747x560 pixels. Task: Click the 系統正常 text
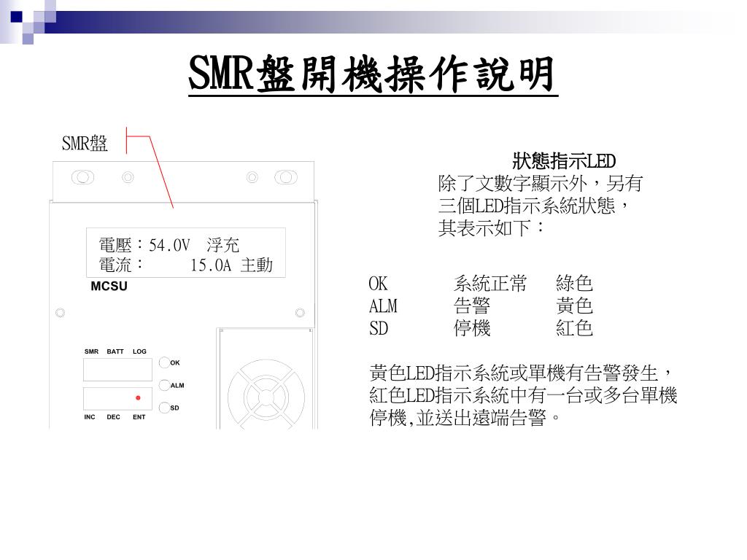click(x=490, y=284)
